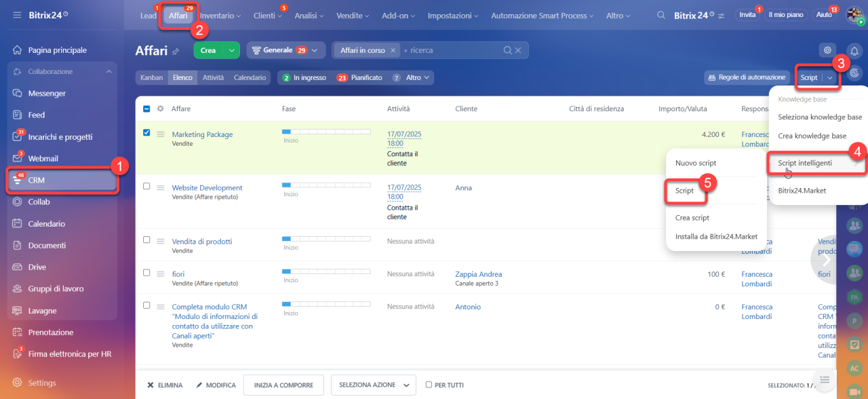Open the Bitrix24 top-bar switcher icon

pos(722,16)
